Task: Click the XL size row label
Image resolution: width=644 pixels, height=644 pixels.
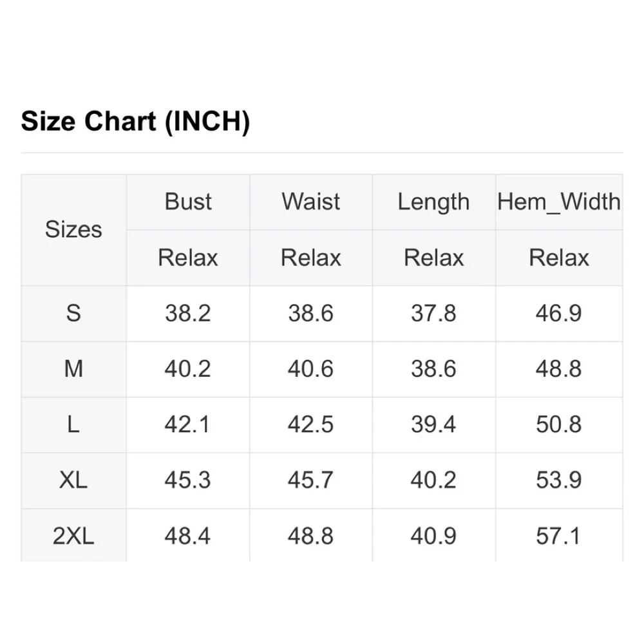Action: [73, 480]
